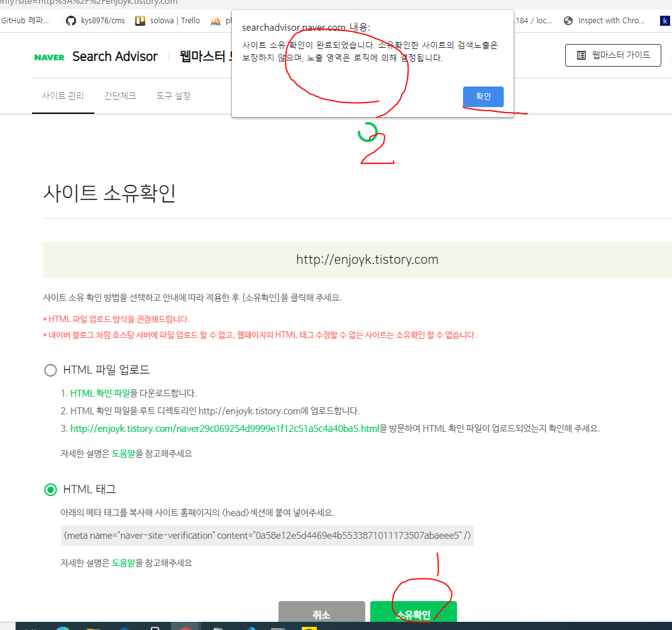
Task: Open the 웹마스터 가이드 button
Action: [x=613, y=55]
